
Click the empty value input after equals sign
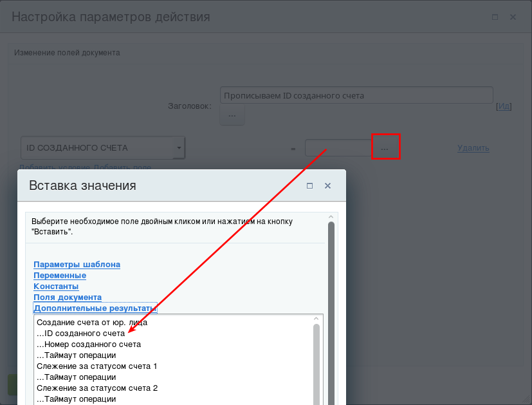tap(338, 148)
